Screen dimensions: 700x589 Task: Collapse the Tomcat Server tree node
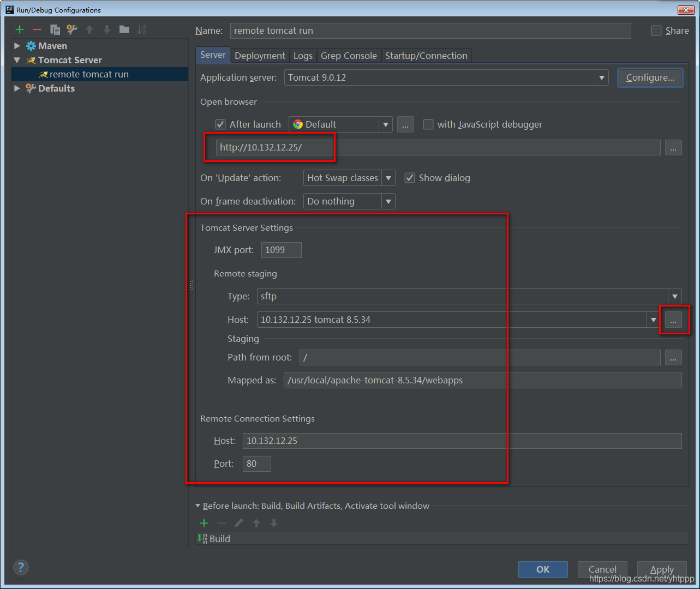pyautogui.click(x=17, y=60)
